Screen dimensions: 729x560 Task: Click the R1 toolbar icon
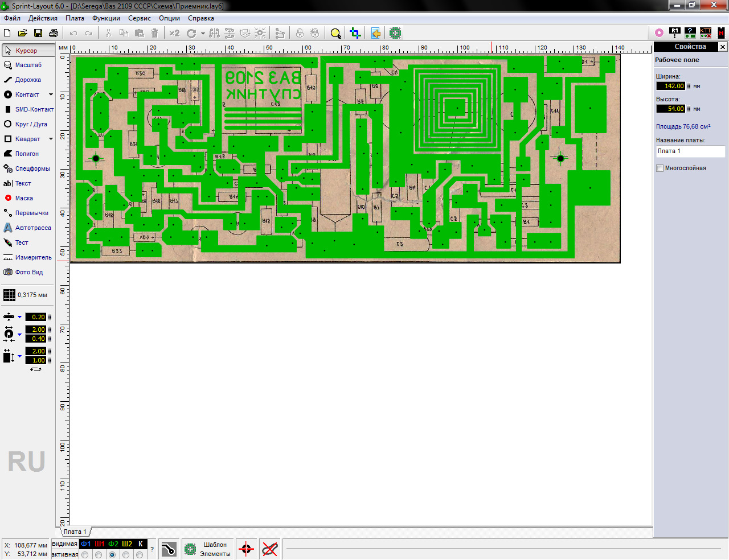[x=675, y=33]
